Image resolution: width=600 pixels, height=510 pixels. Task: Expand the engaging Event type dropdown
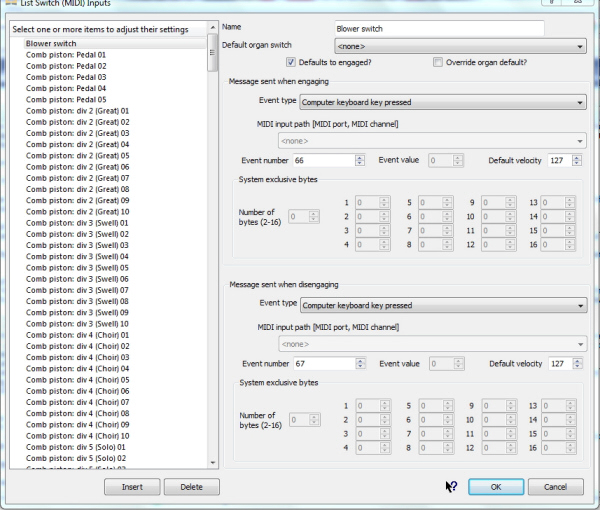click(441, 102)
